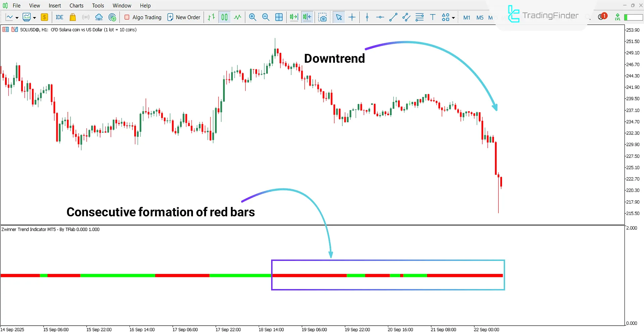This screenshot has width=644, height=334.
Task: Zoom in on the chart
Action: coord(253,17)
